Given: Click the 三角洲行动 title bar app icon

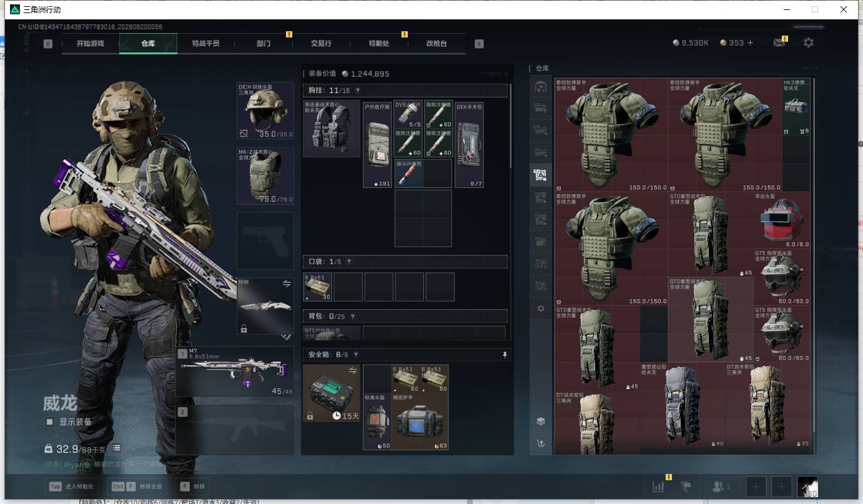Looking at the screenshot, I should [15, 9].
